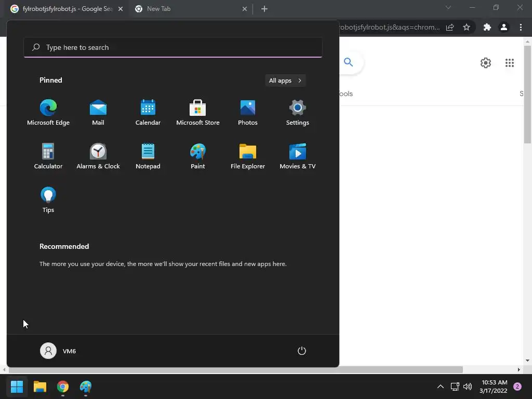
Task: Click the Chrome horizontal scrollbar thumb
Action: pyautogui.click(x=236, y=369)
